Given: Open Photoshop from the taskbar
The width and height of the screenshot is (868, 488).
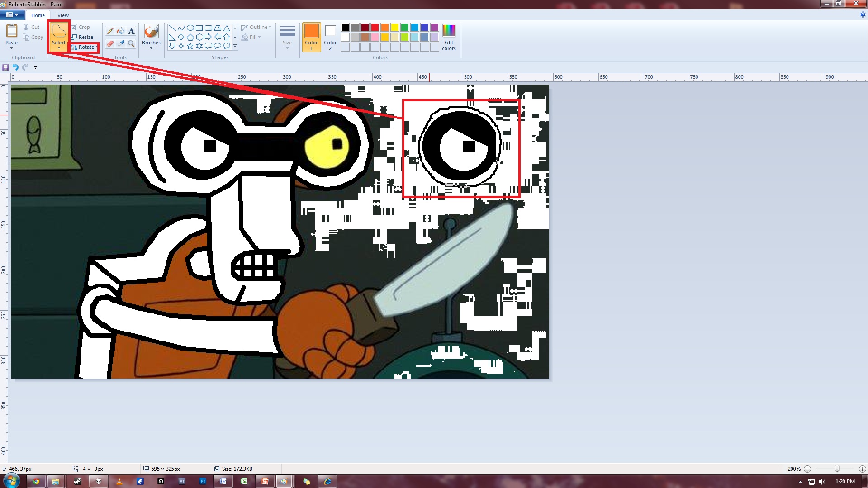Looking at the screenshot, I should pyautogui.click(x=203, y=481).
